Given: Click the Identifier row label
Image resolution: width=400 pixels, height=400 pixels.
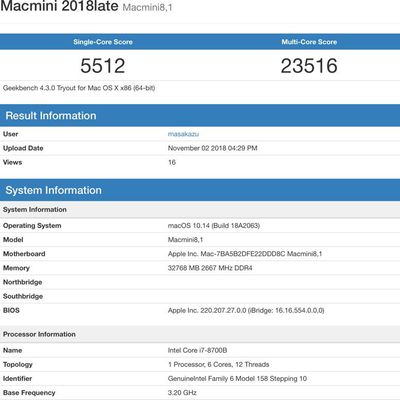Looking at the screenshot, I should tap(17, 379).
